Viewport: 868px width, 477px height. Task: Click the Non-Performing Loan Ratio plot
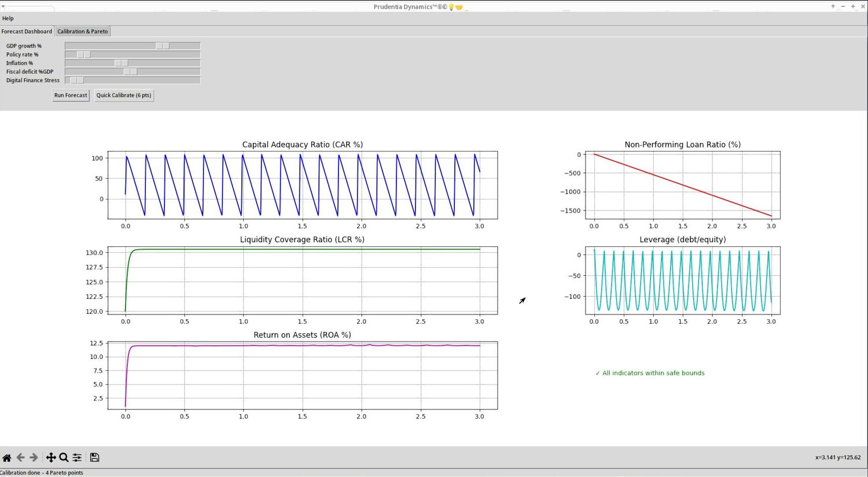[x=683, y=185]
